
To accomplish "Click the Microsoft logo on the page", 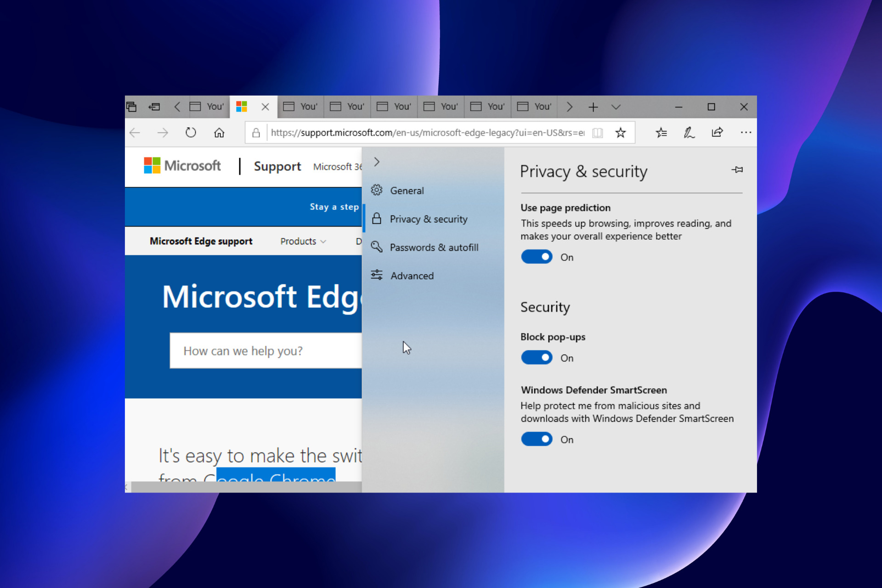I will [x=182, y=165].
